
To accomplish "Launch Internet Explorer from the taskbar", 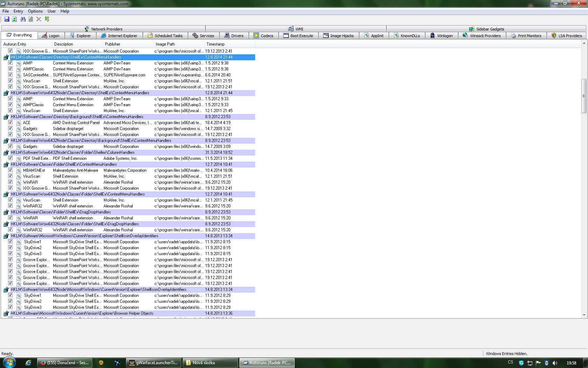I will coord(28,363).
